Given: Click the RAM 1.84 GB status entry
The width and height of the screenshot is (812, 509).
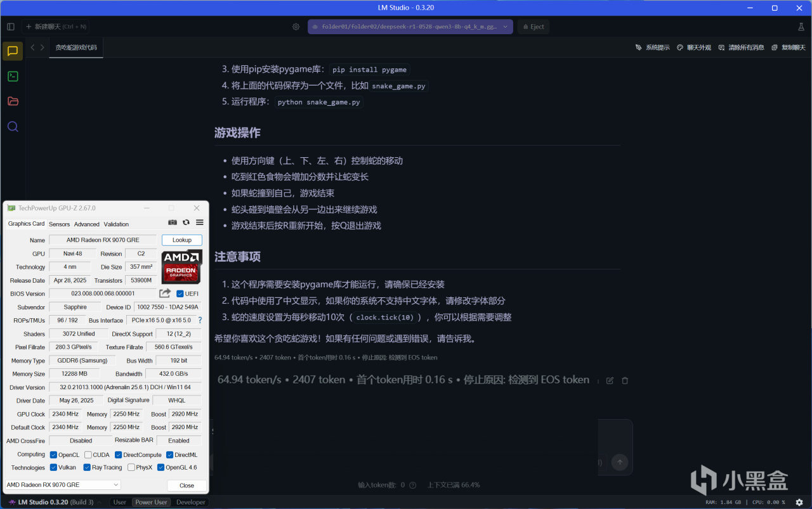Looking at the screenshot, I should tap(724, 502).
